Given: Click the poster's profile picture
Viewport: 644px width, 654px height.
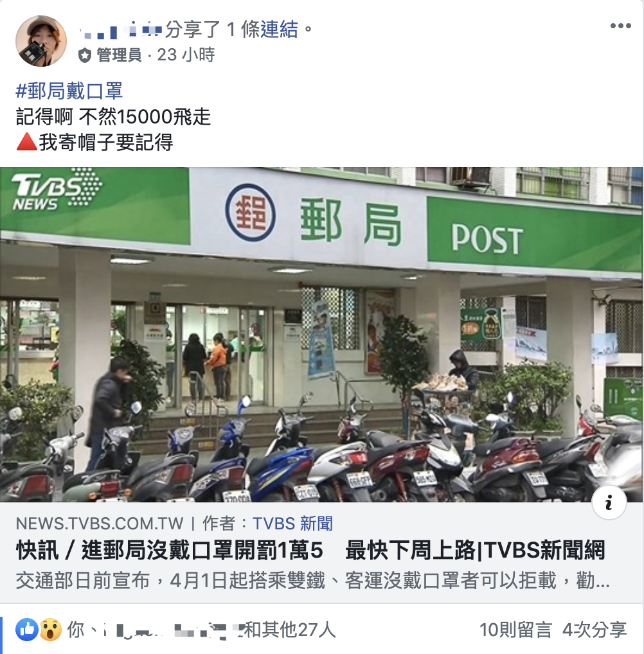Looking at the screenshot, I should coord(41,41).
